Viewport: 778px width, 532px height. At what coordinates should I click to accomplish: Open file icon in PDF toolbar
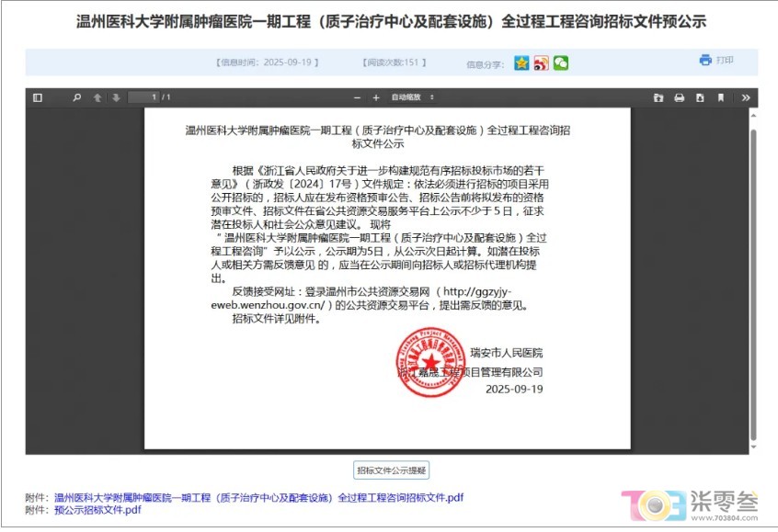point(658,97)
